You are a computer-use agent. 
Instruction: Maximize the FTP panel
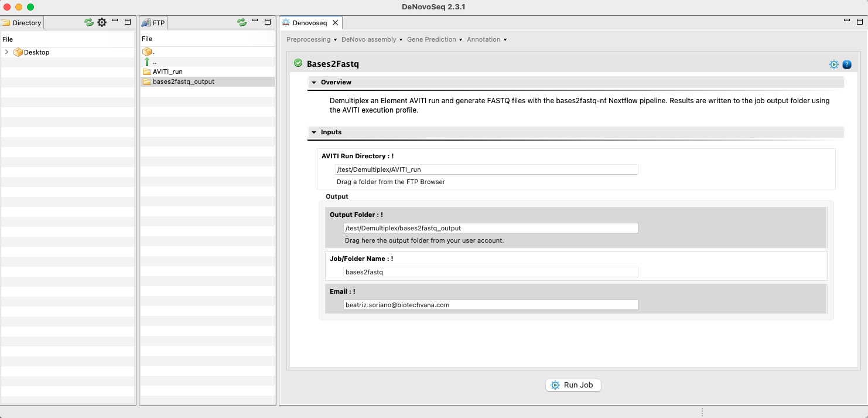[268, 22]
